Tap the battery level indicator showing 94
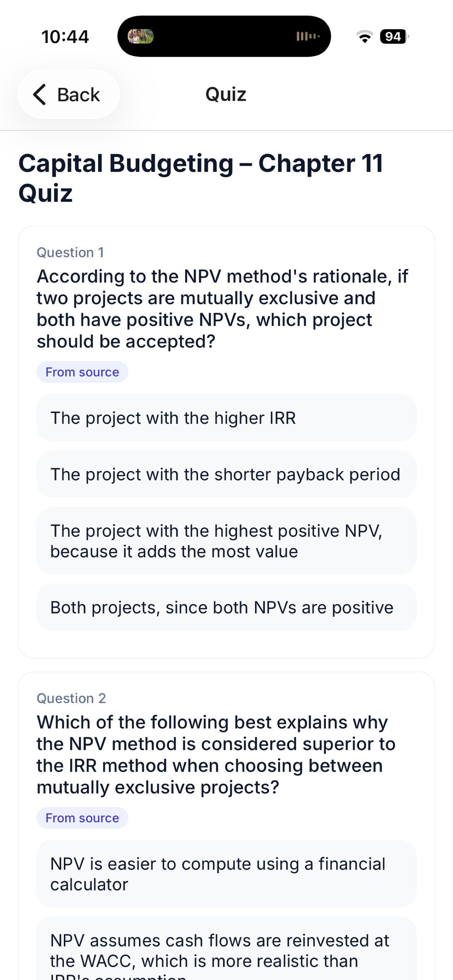 click(x=394, y=37)
